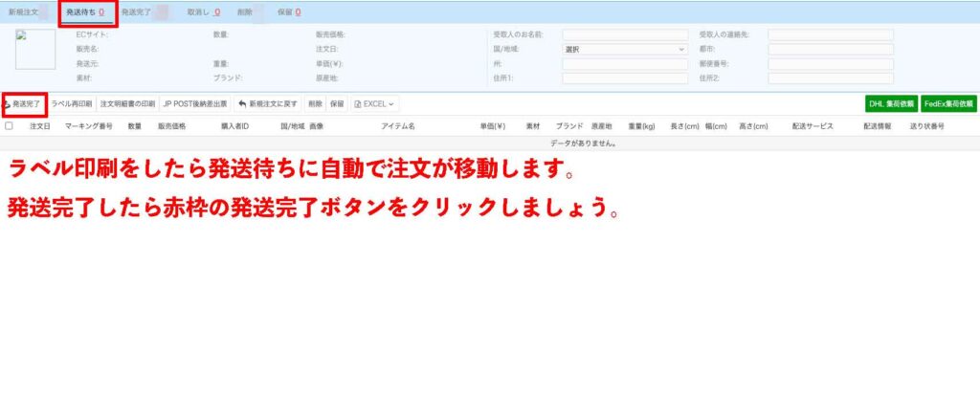Click the 送り状番号 column header
The image size is (980, 420).
click(x=926, y=125)
